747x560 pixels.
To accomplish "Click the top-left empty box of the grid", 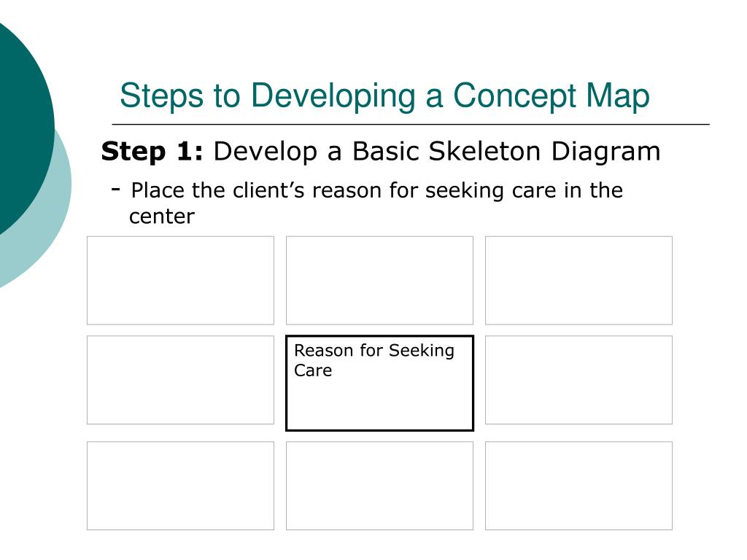I will pos(181,281).
